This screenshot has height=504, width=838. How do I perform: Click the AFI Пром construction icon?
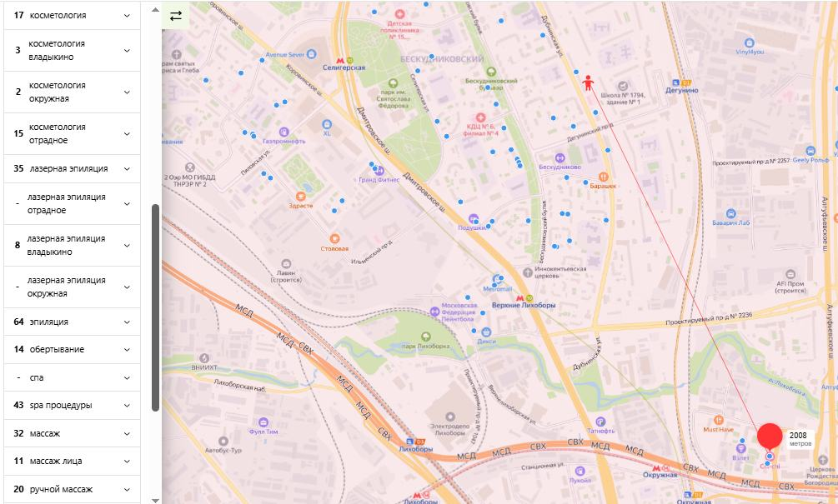tap(790, 275)
